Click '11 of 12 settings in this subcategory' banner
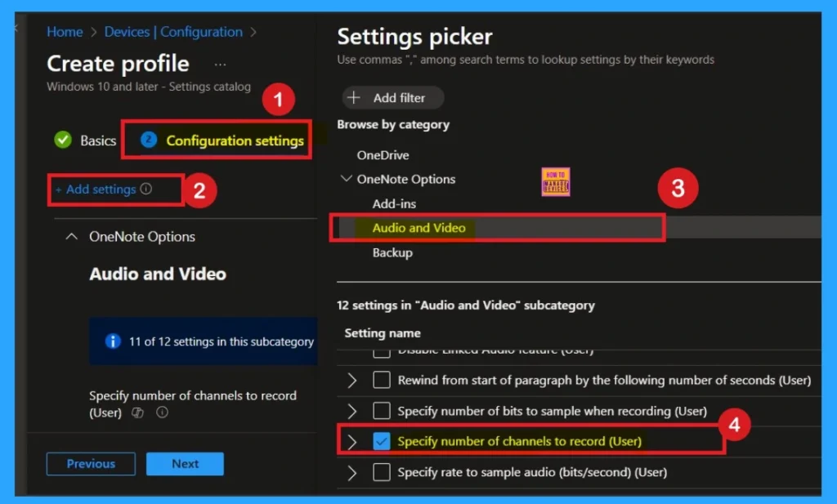The image size is (837, 504). click(204, 341)
